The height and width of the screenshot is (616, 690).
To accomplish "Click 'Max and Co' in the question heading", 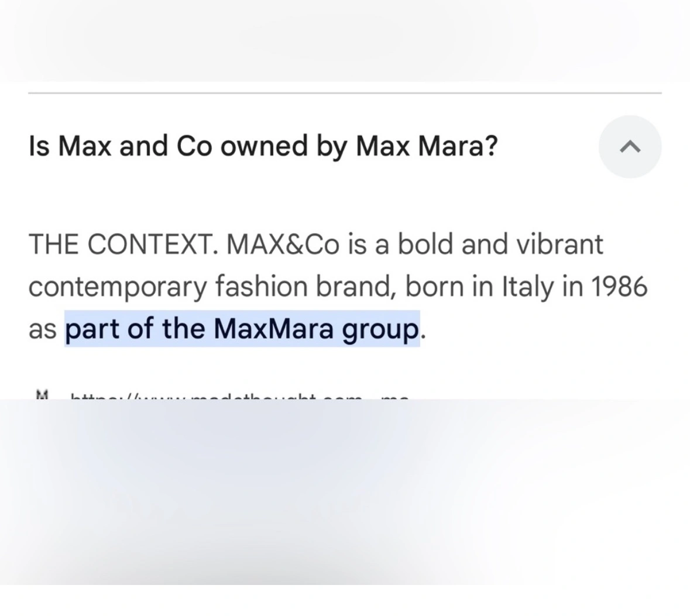I will (135, 146).
